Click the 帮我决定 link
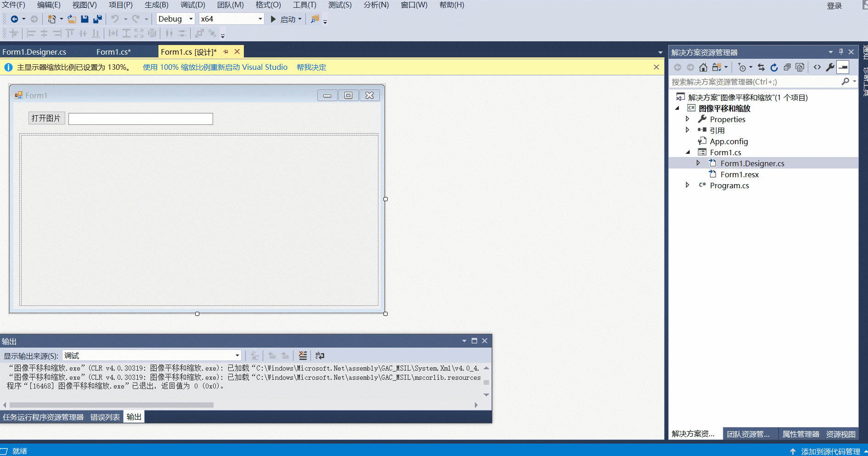 click(311, 67)
